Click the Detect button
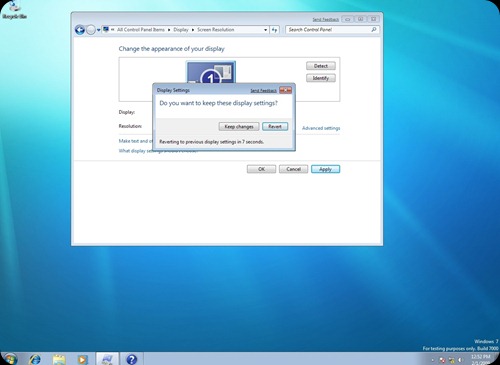The image size is (500, 365). (x=321, y=66)
